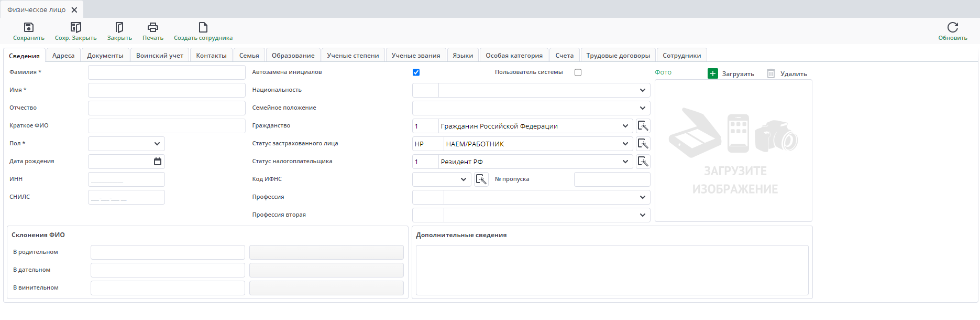Uncheck the Автозамена инициалов checkbox
Screen dimensions: 980x320
pyautogui.click(x=416, y=72)
